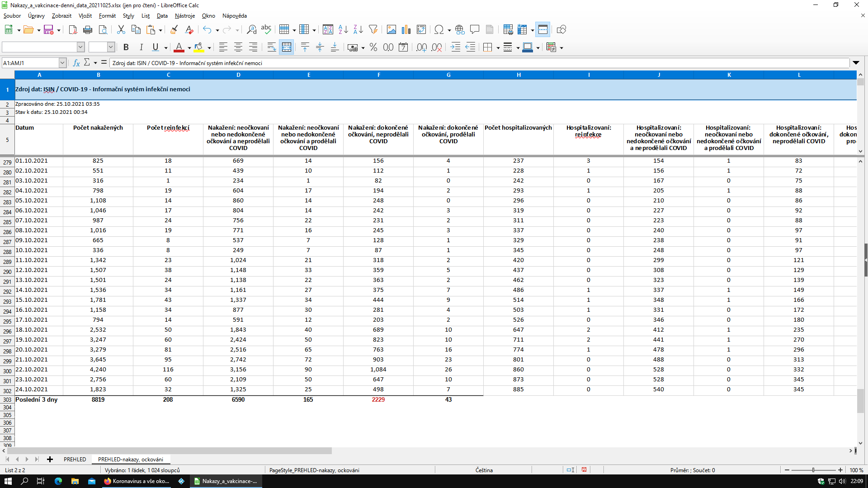Insert a chart with the chart icon
868x488 pixels.
point(406,30)
